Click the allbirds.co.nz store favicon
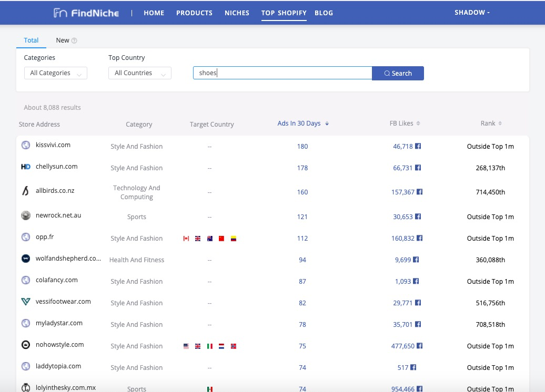Viewport: 545px width, 392px height. pyautogui.click(x=26, y=191)
